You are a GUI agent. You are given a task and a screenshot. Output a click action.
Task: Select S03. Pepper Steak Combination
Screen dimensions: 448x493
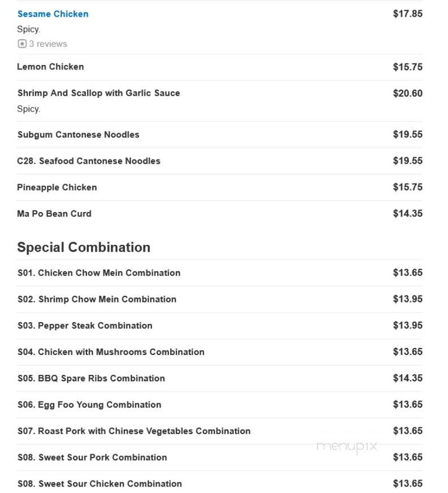(85, 326)
